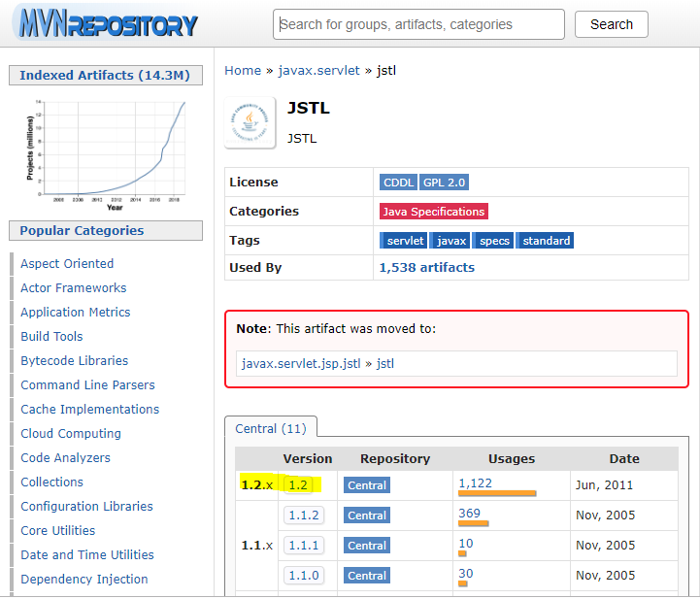Open 30 usages link
The width and height of the screenshot is (700, 599).
[466, 573]
